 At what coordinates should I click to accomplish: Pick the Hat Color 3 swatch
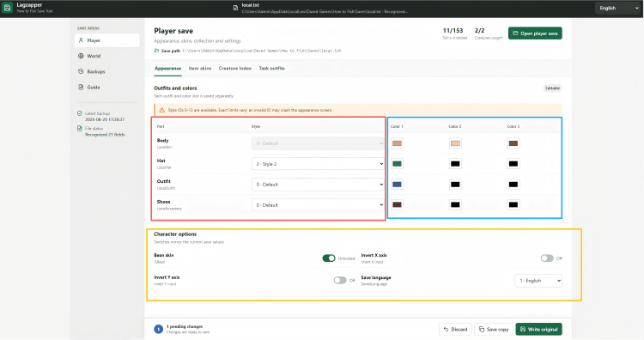513,164
